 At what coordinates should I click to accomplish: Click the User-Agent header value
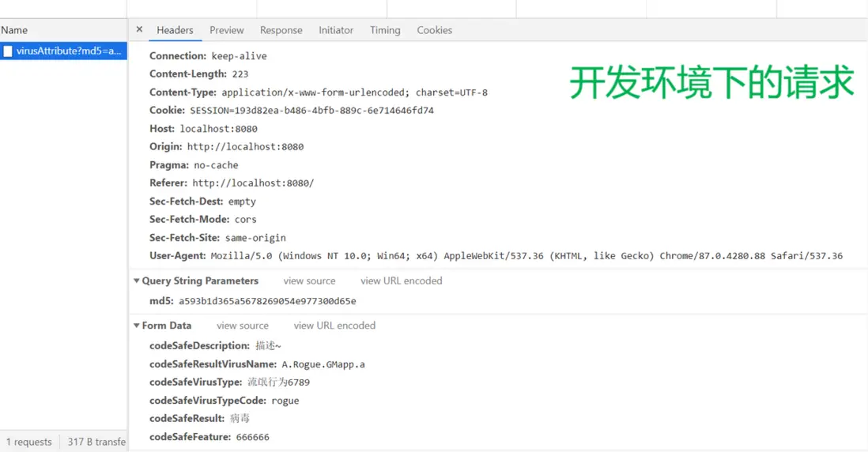pos(526,256)
